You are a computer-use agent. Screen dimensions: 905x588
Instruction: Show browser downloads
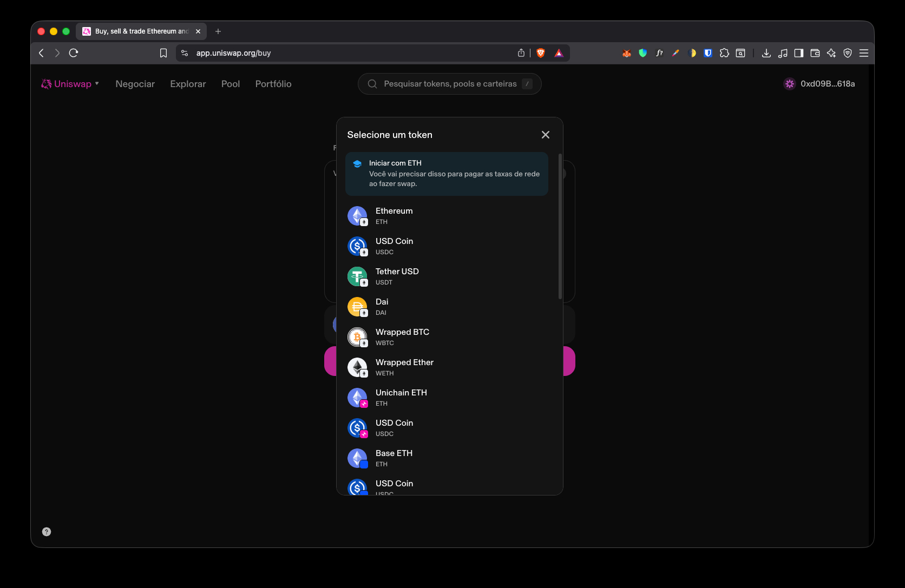click(766, 53)
